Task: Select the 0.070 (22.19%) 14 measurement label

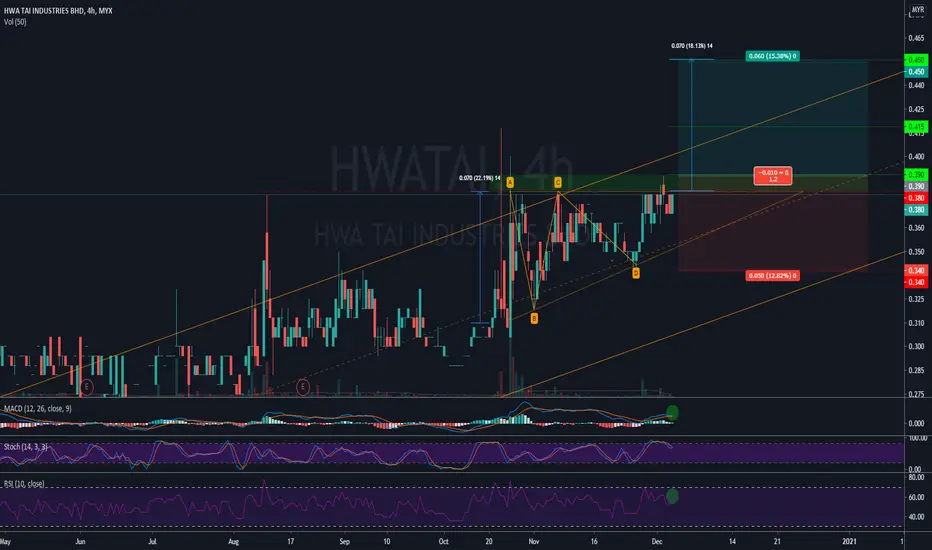Action: coord(480,178)
